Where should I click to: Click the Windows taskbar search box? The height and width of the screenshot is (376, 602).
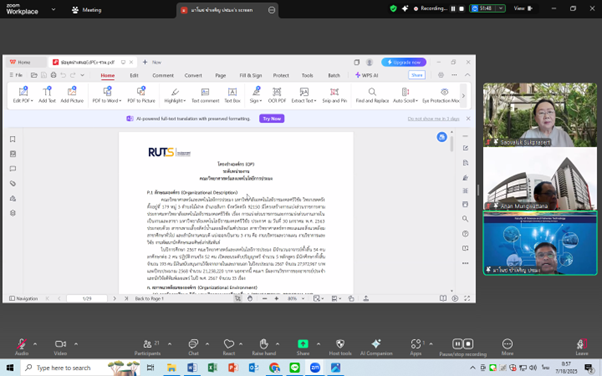[x=80, y=368]
